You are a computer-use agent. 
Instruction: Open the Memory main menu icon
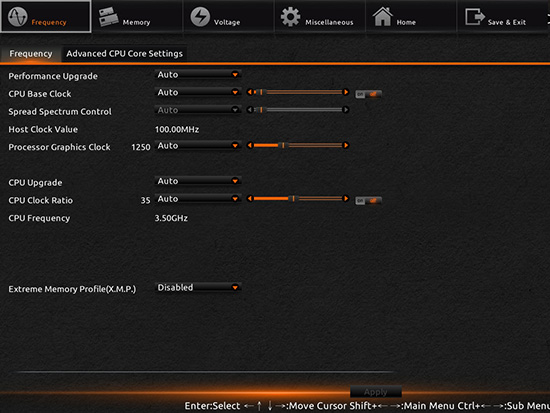[108, 16]
